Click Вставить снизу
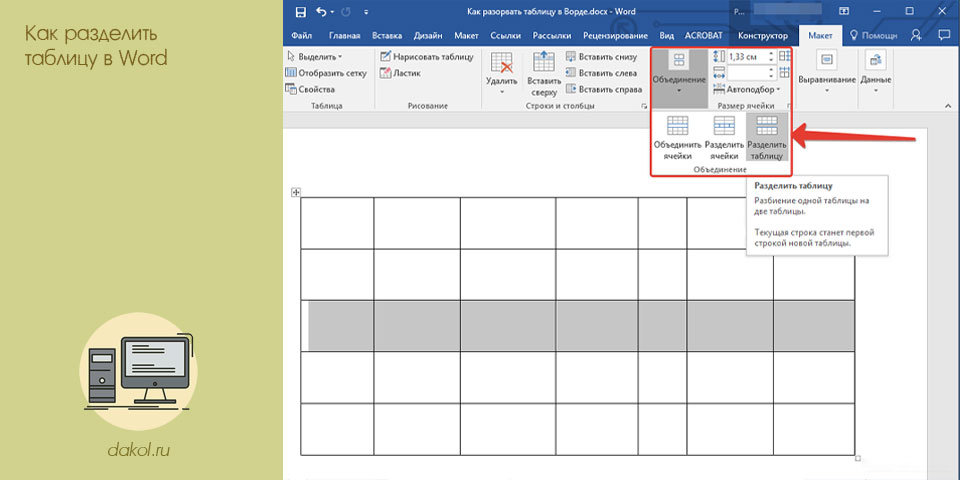The image size is (960, 480). (x=601, y=57)
